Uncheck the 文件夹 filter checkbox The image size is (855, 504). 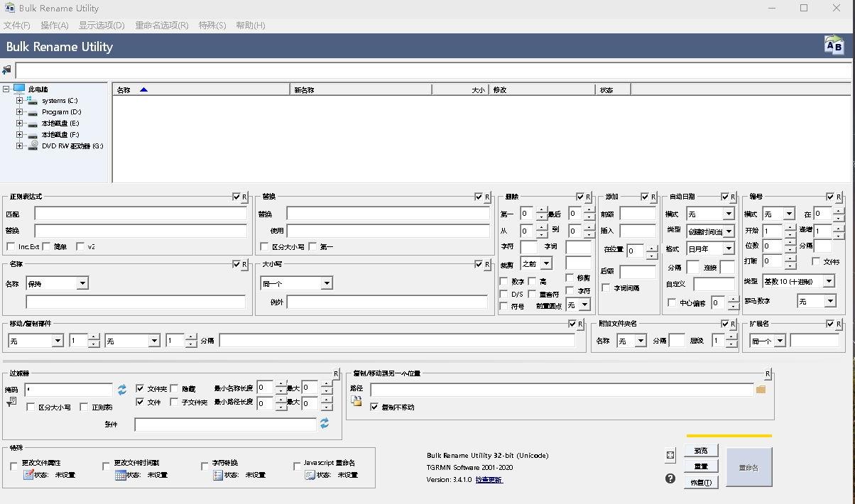[x=140, y=388]
